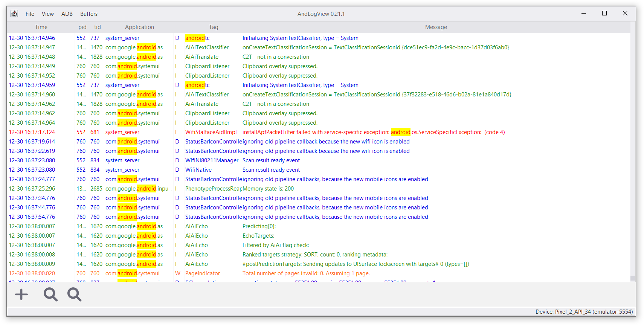Click the Ranked targets strategy: SORT message
The height and width of the screenshot is (325, 644).
coord(315,255)
